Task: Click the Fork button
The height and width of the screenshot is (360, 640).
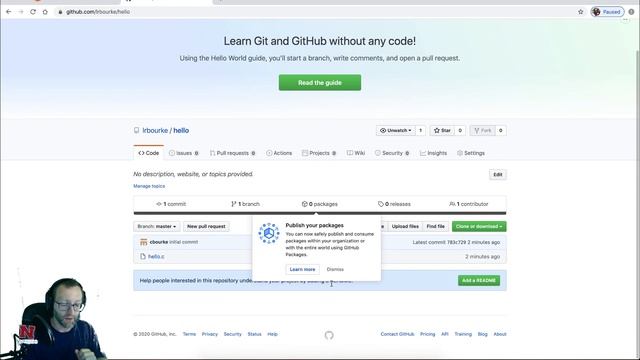Action: [x=482, y=130]
